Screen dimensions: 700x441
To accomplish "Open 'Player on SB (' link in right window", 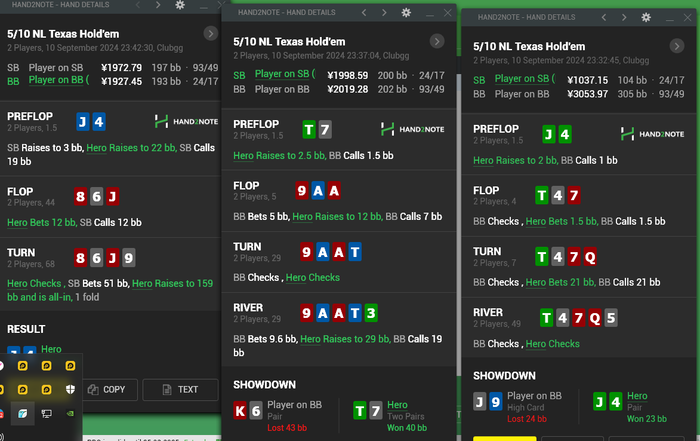I will (x=525, y=79).
